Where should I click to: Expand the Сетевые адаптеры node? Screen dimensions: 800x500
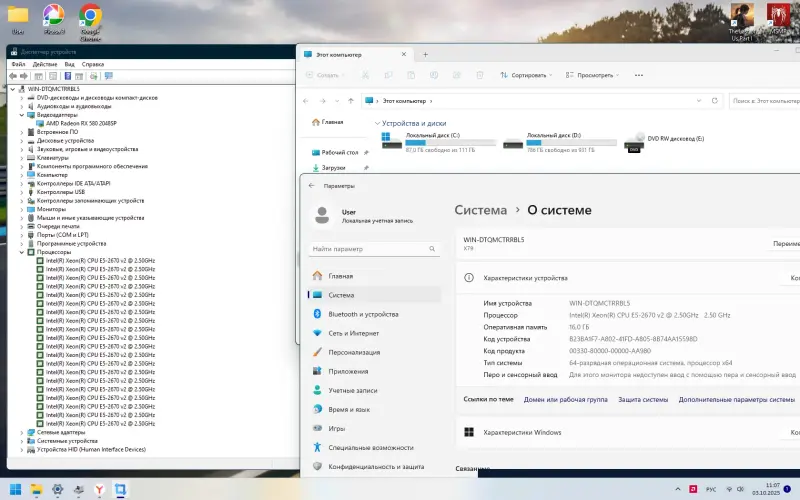point(22,432)
